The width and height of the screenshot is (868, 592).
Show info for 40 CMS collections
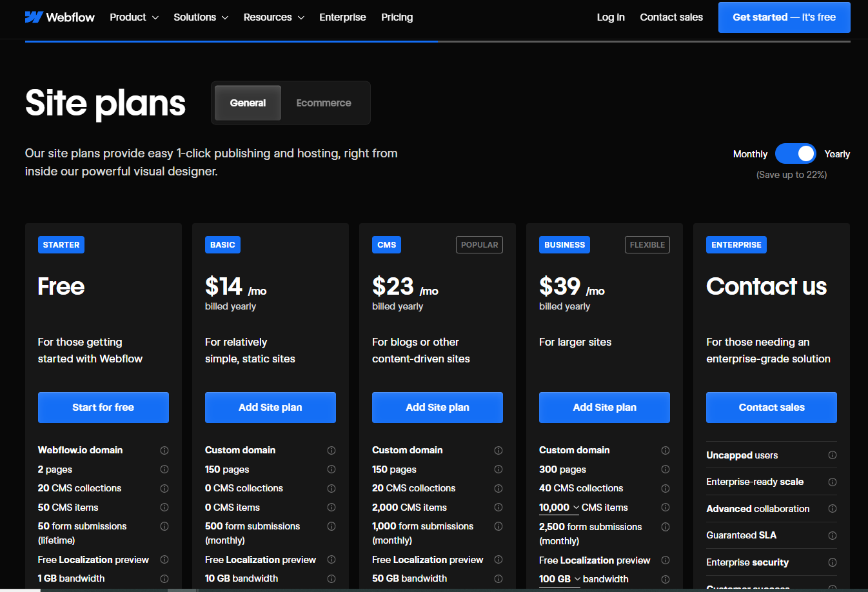(666, 488)
